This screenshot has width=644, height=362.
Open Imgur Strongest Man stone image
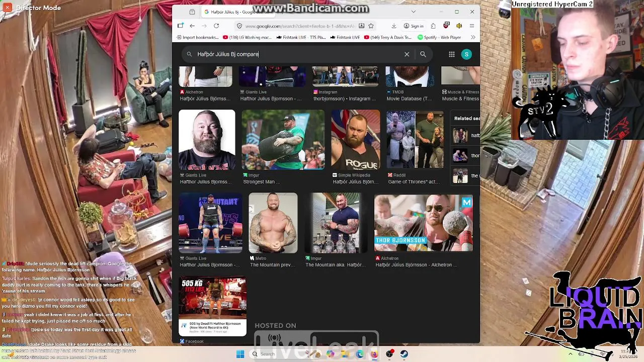click(x=283, y=140)
